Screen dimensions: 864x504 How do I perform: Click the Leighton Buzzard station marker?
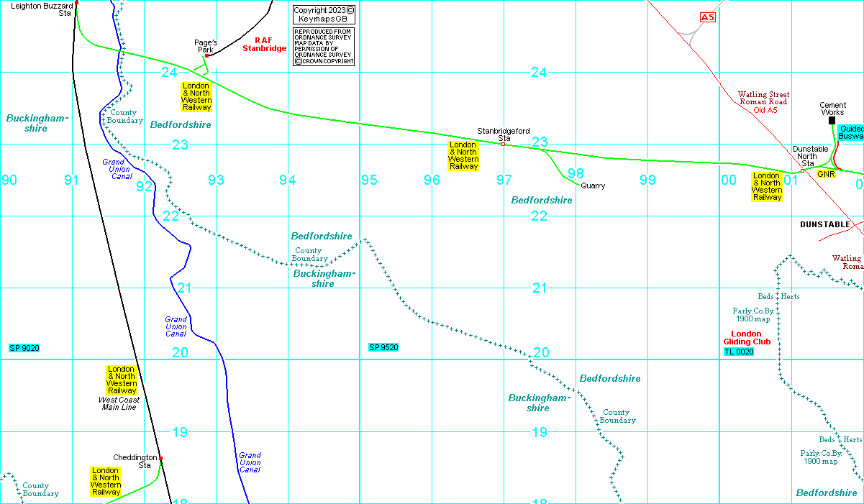click(x=76, y=2)
